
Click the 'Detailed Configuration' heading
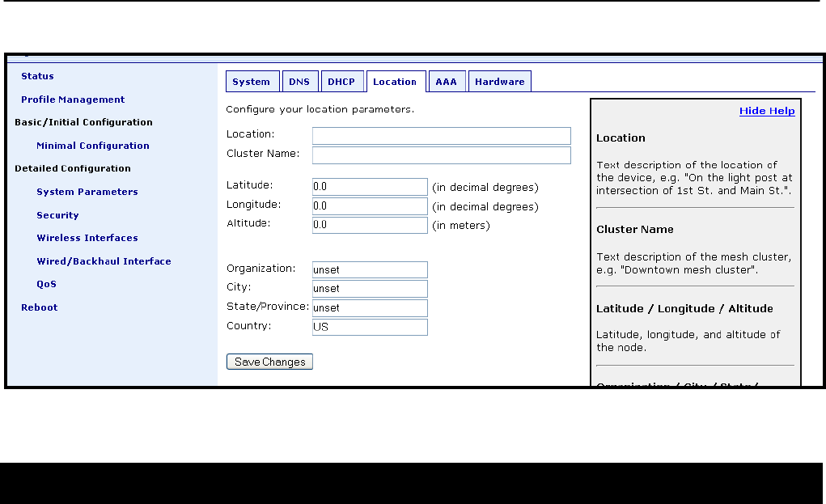click(x=73, y=168)
